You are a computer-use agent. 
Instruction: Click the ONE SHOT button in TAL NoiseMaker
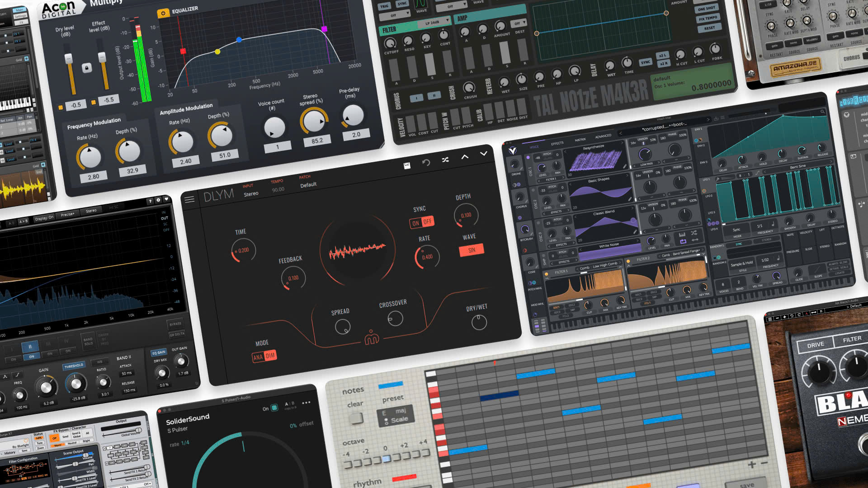tap(707, 9)
